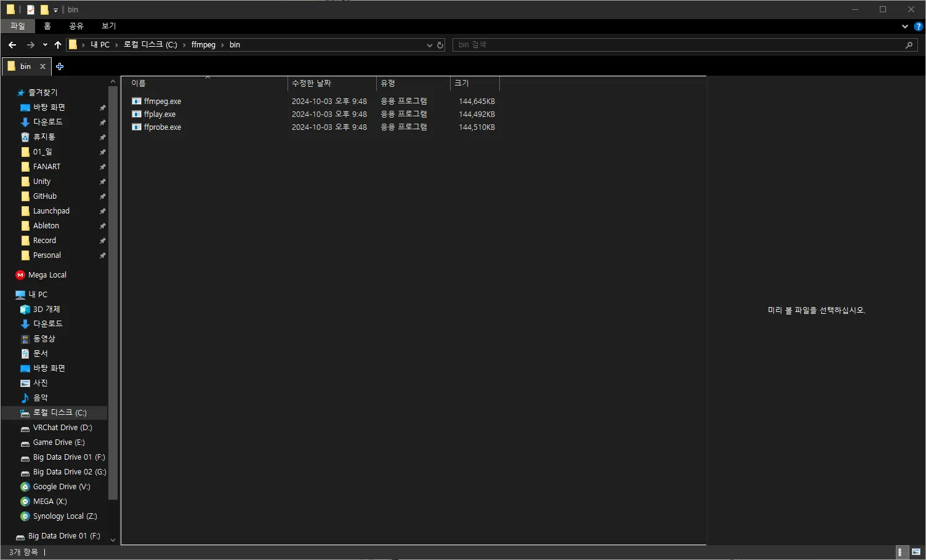Click 내 PC breadcrumb in address bar
The width and height of the screenshot is (926, 560).
(100, 45)
